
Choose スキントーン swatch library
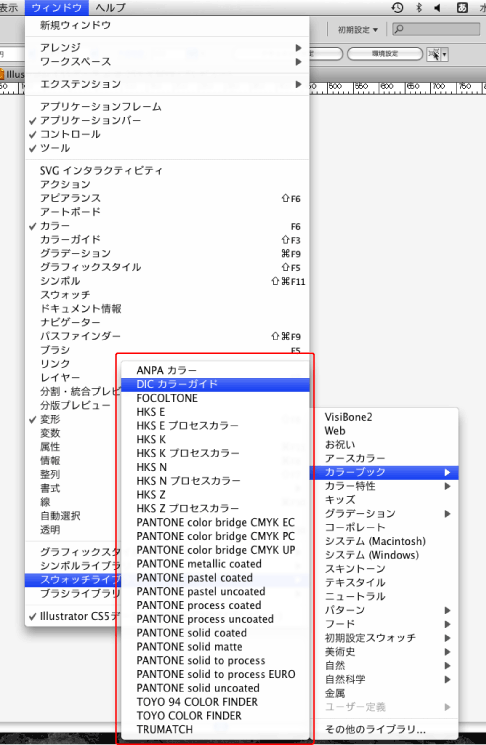(x=384, y=569)
